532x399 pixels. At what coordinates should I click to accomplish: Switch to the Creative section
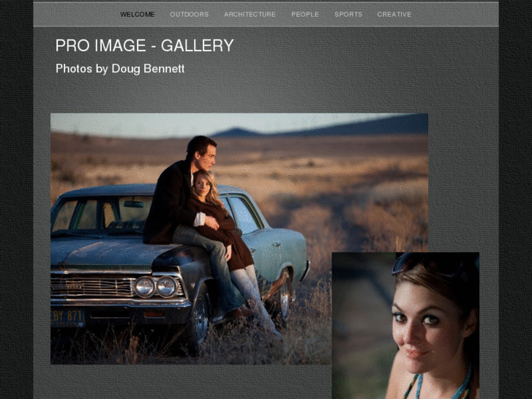394,14
